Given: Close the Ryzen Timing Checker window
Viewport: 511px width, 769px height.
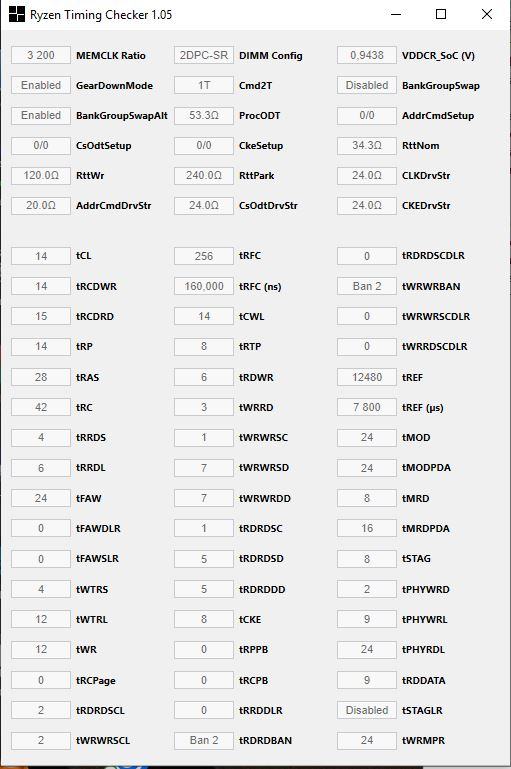Looking at the screenshot, I should (x=486, y=14).
